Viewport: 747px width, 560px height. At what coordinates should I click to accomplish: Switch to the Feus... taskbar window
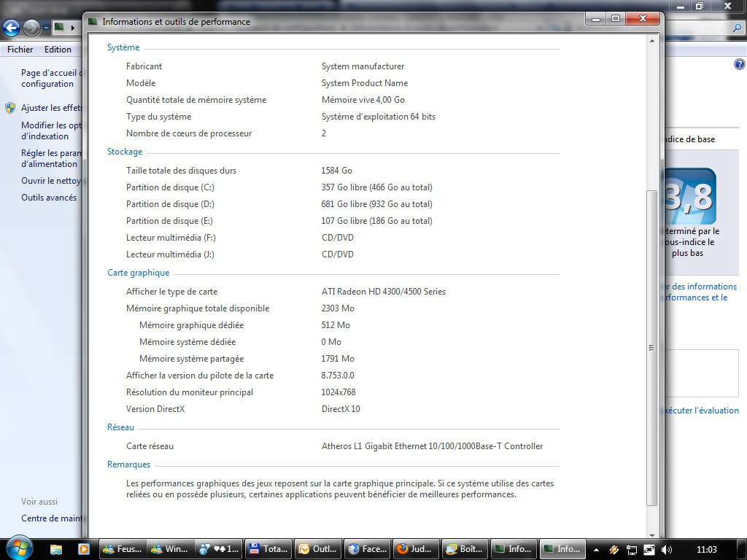coord(123,549)
